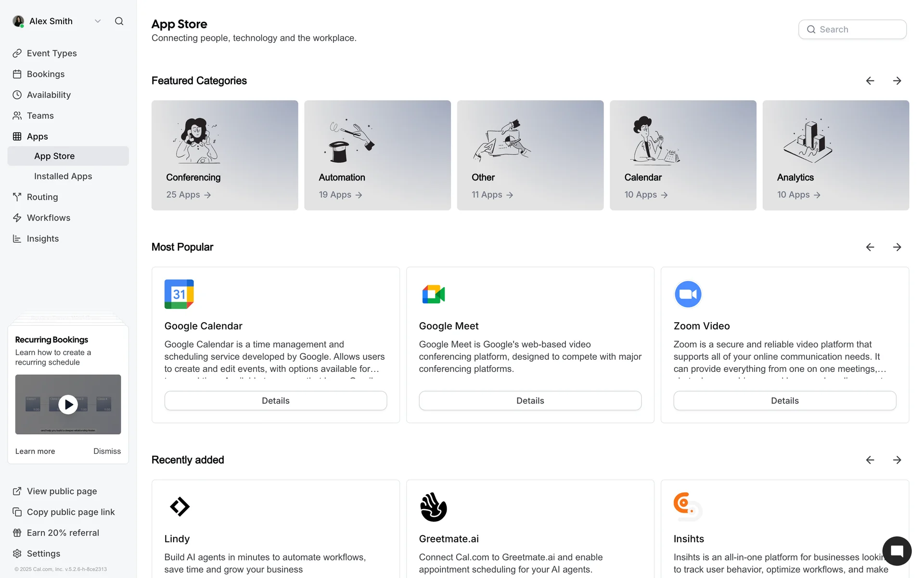924x578 pixels.
Task: Click the Greetmate.ai hand logo
Action: pos(433,507)
